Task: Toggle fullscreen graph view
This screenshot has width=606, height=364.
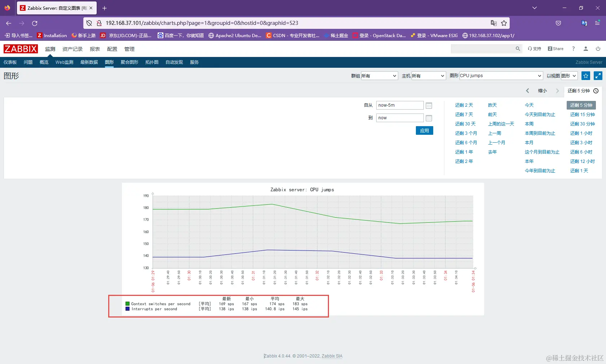Action: 598,76
